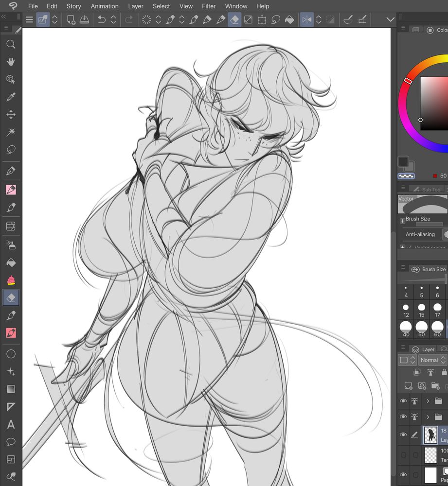448x486 pixels.
Task: Switch to the Pen tool
Action: (11, 171)
